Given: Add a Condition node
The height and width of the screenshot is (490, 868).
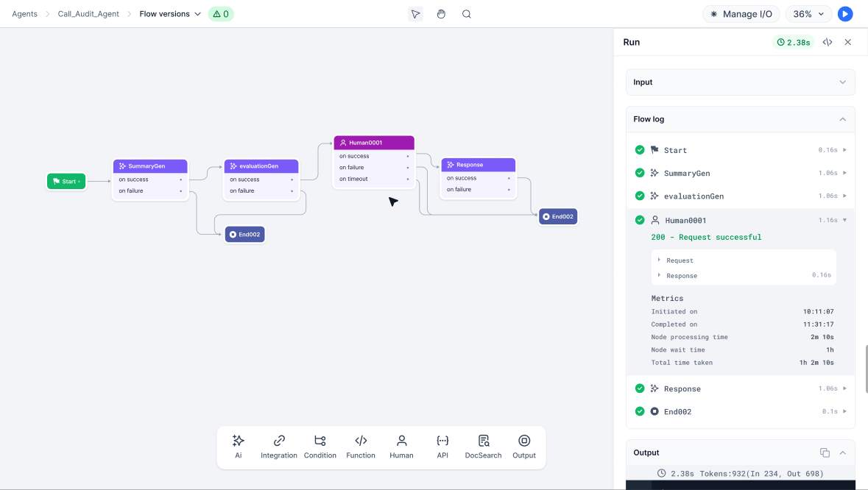Looking at the screenshot, I should tap(320, 447).
